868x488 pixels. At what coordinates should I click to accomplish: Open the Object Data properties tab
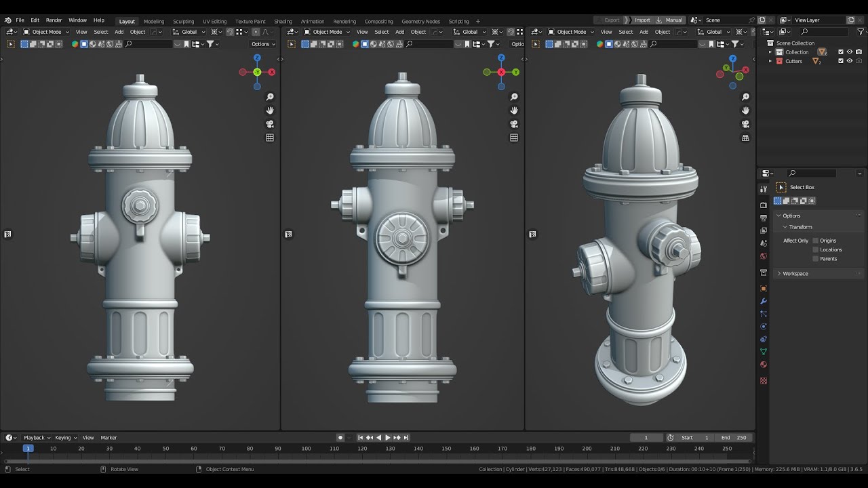(x=764, y=352)
